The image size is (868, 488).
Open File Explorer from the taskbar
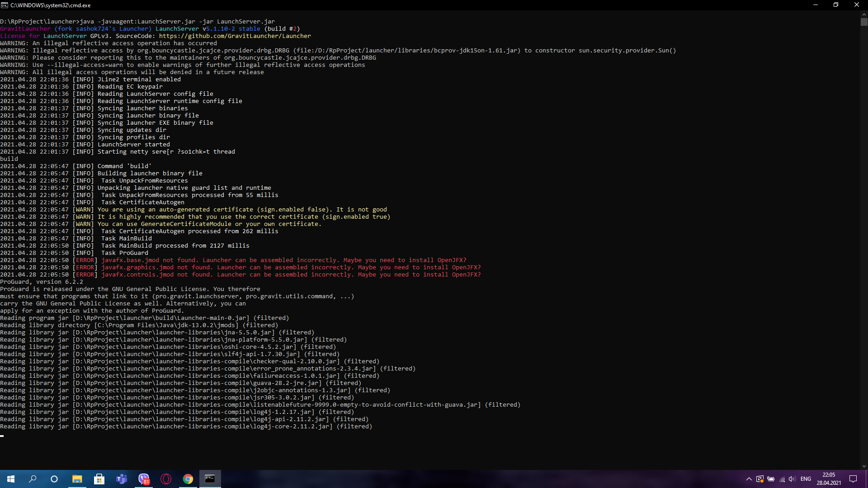pos(77,479)
